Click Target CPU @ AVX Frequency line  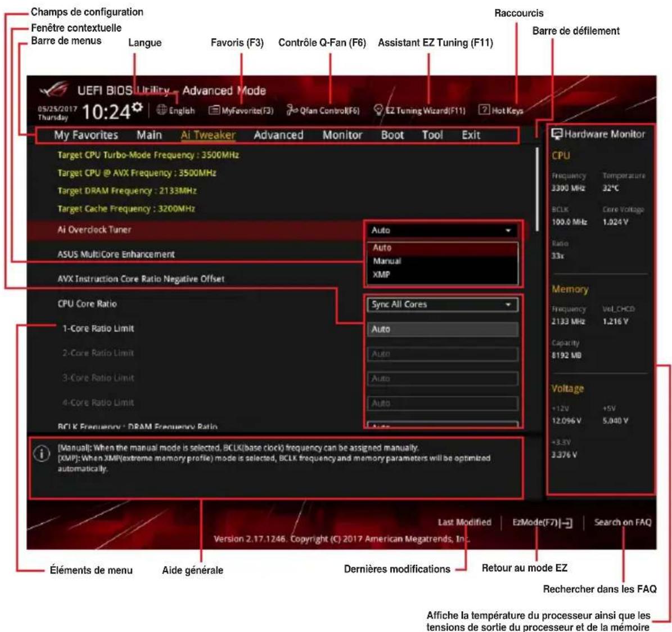click(137, 173)
